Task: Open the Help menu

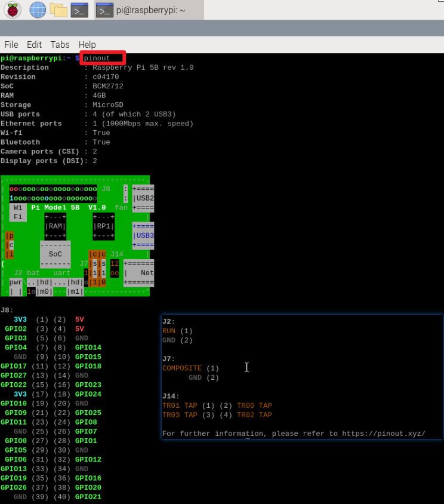Action: (87, 44)
